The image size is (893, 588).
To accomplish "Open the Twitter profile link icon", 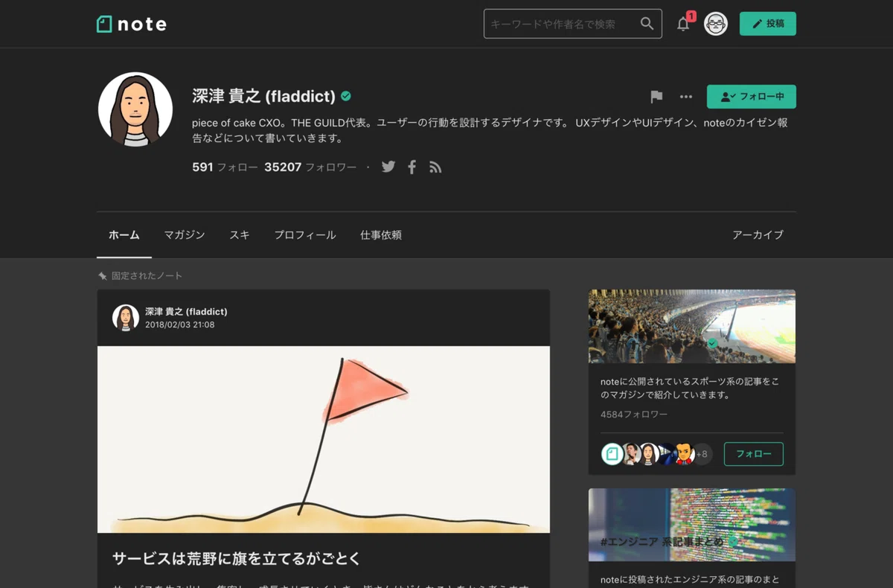I will [x=388, y=167].
